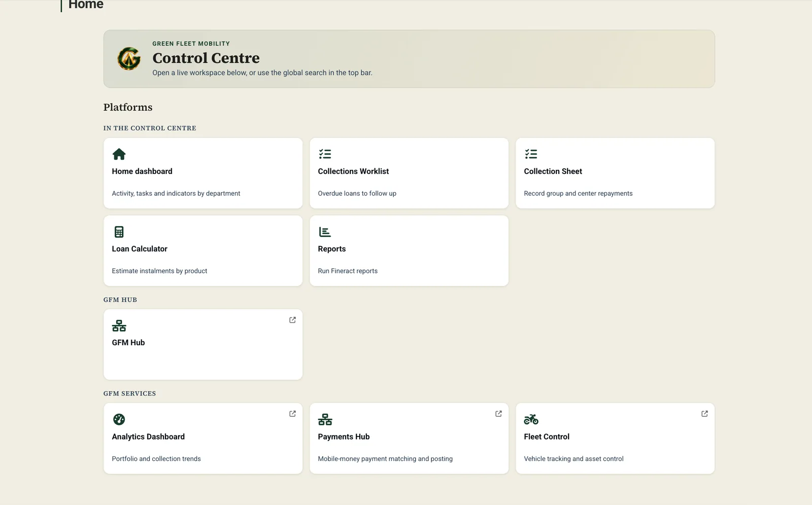Open the Payments Hub title
812x505 pixels.
tap(344, 437)
